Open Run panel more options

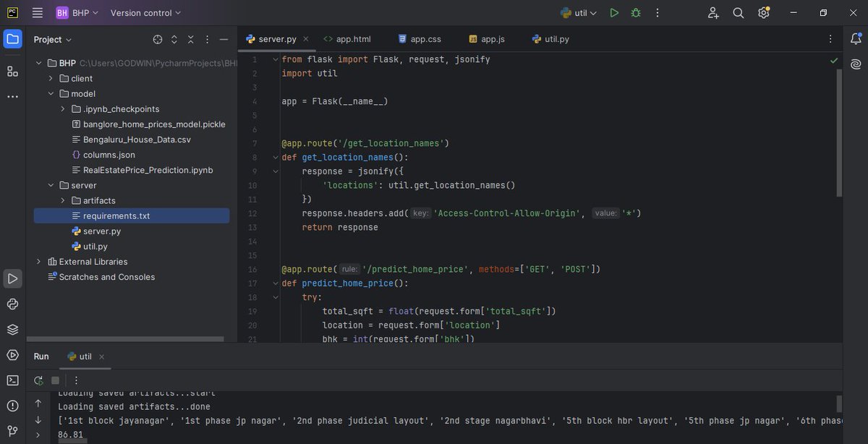[x=76, y=380]
